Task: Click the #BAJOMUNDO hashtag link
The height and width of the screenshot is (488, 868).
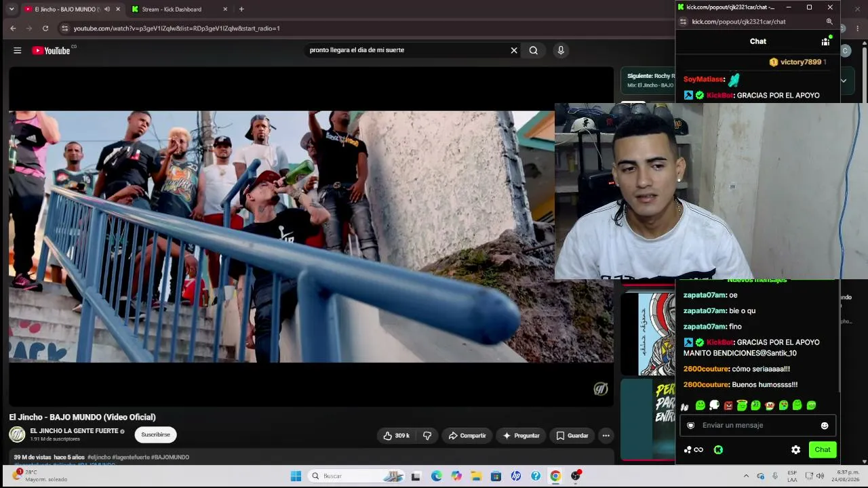Action: tap(170, 457)
